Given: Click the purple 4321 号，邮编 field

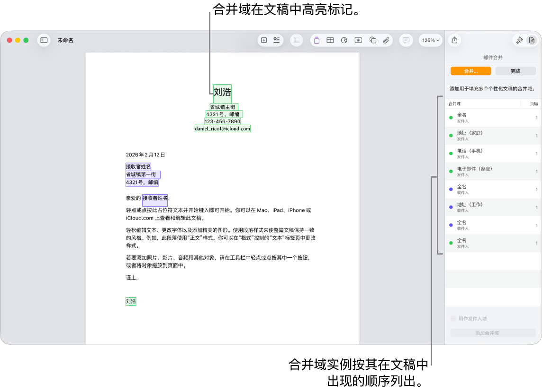Looking at the screenshot, I should click(x=142, y=182).
